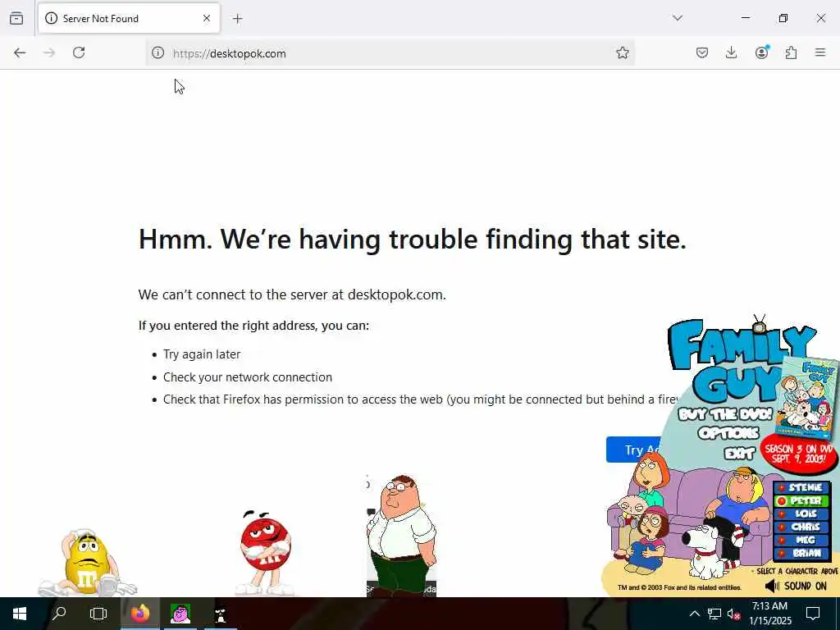The width and height of the screenshot is (840, 630).
Task: Close the Server Not Found tab
Action: pos(207,18)
